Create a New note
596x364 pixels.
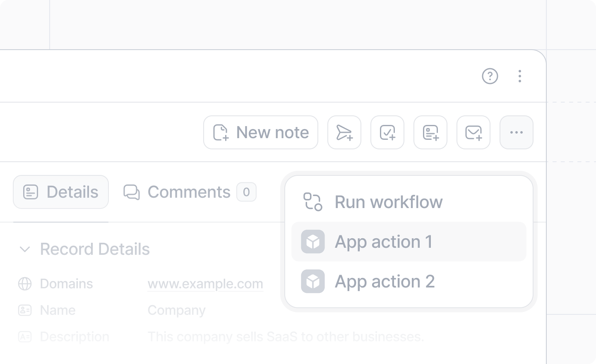click(261, 132)
